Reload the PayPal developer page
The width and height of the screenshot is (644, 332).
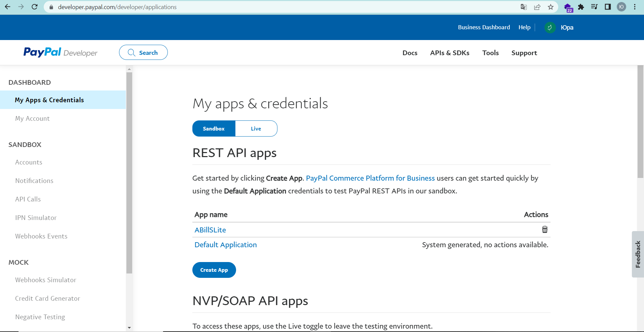click(35, 7)
